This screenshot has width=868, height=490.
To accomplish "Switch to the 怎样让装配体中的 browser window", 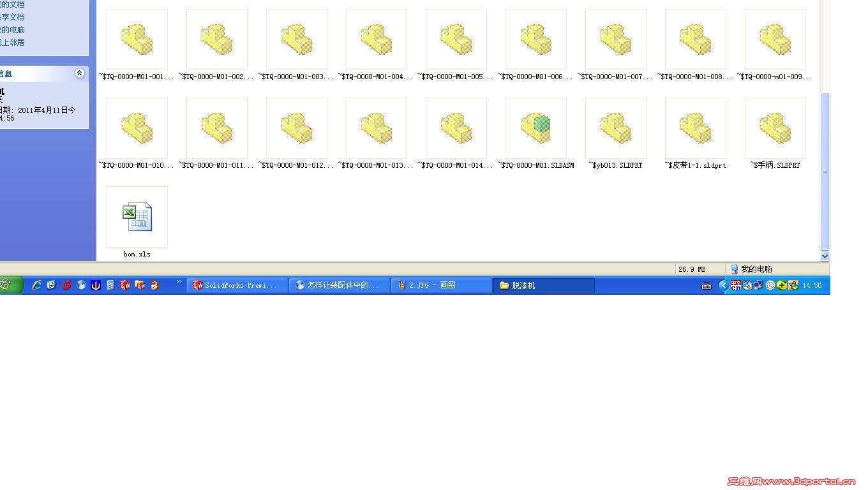I will pos(340,285).
